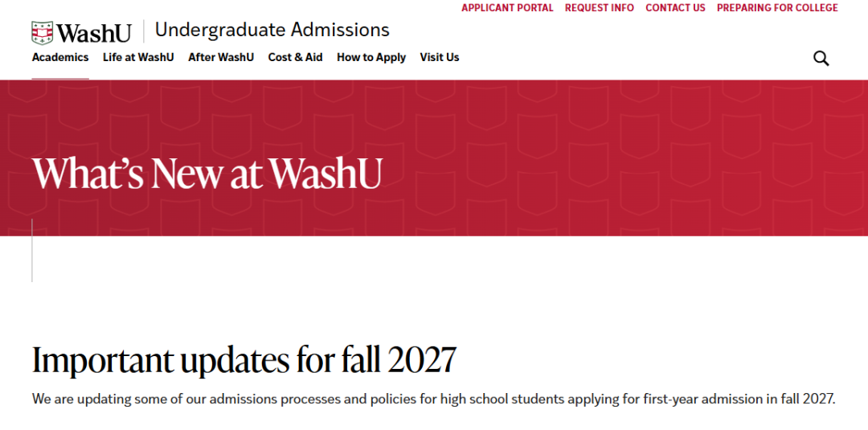
Task: Open the Preparing for College link
Action: pos(777,8)
